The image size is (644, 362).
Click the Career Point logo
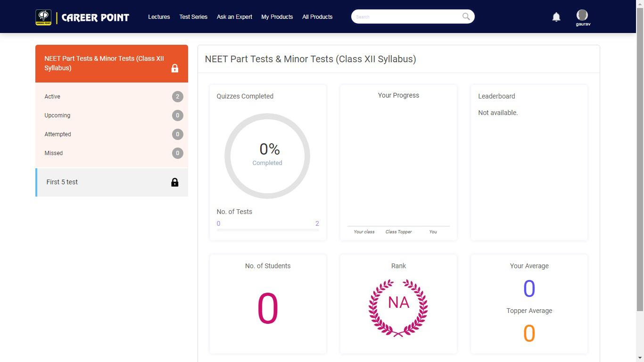[82, 17]
